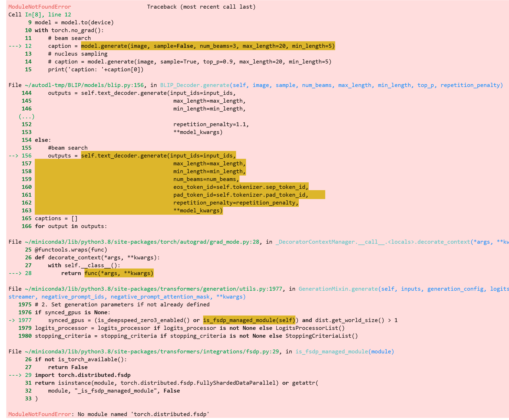Click the arrow marker beside line 29

[x=15, y=375]
